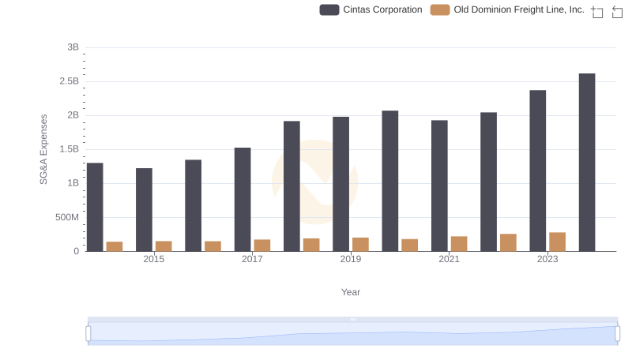632x364 pixels.
Task: Click the 1.5B y-axis label
Action: click(70, 149)
